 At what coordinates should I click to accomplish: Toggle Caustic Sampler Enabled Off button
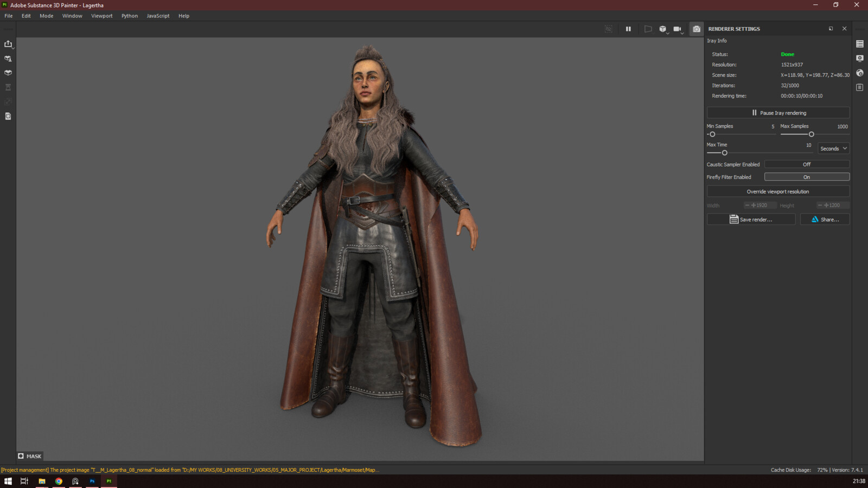[x=807, y=164]
